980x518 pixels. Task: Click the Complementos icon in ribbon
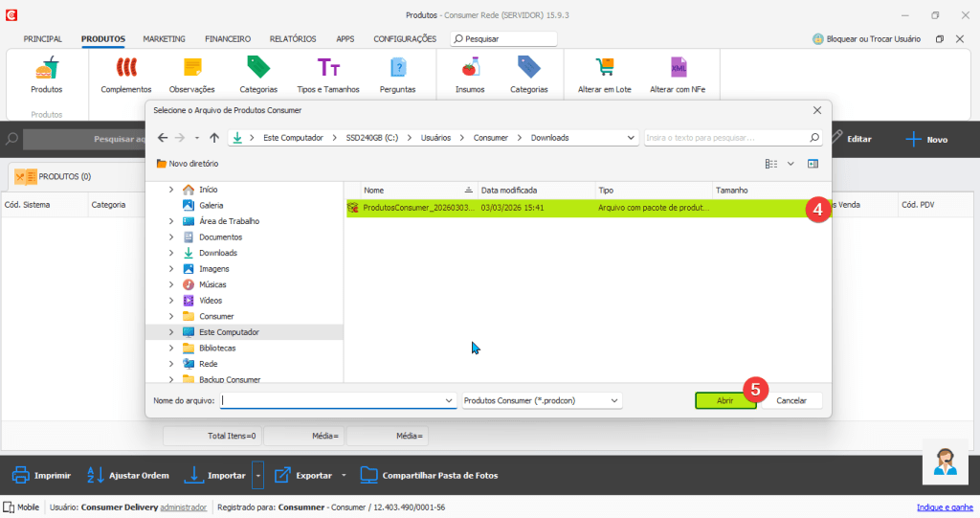coord(125,68)
